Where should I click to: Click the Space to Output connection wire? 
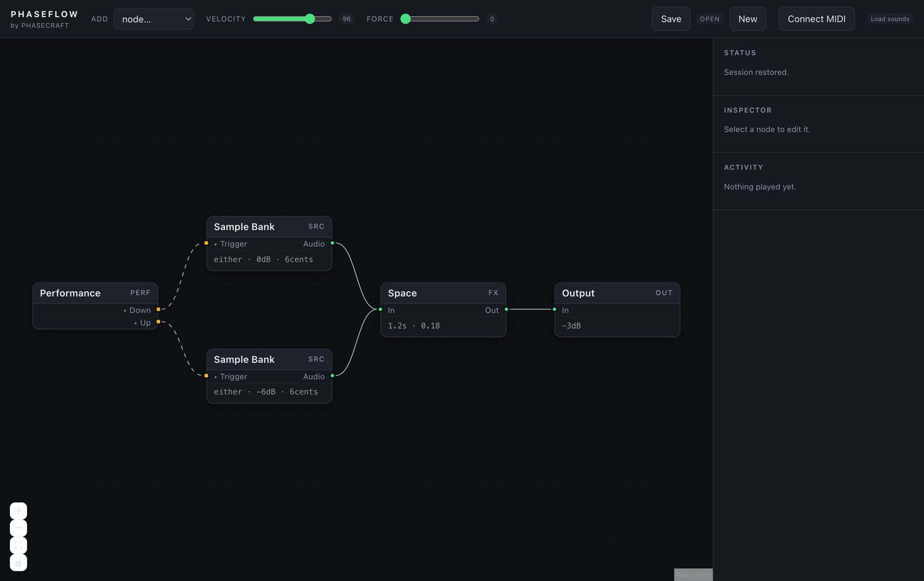tap(530, 310)
